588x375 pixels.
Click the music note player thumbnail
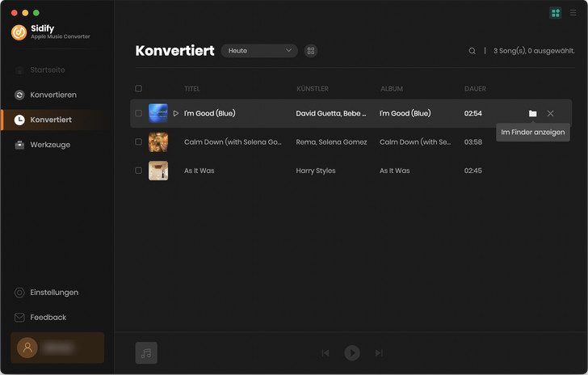[x=146, y=353]
